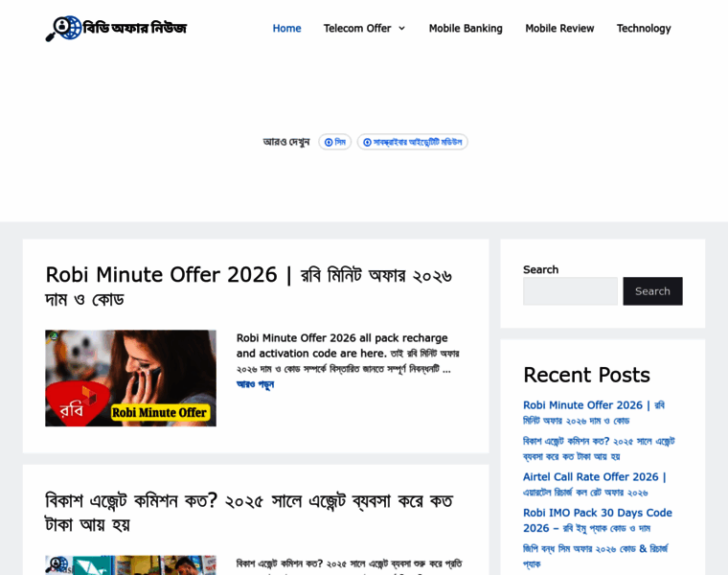Open Mobile Review page

pyautogui.click(x=559, y=29)
